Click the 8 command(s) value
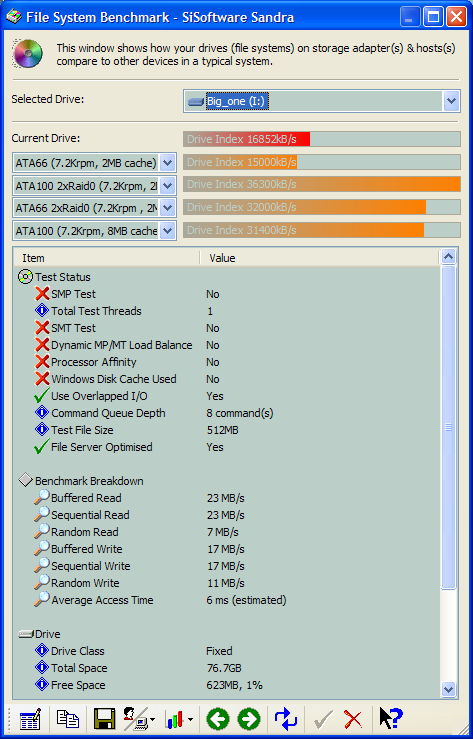 tap(240, 413)
